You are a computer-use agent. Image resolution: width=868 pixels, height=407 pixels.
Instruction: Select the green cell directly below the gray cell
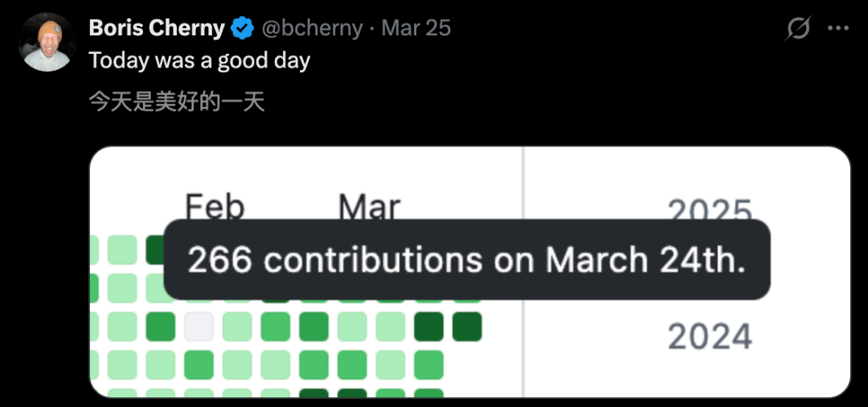199,364
